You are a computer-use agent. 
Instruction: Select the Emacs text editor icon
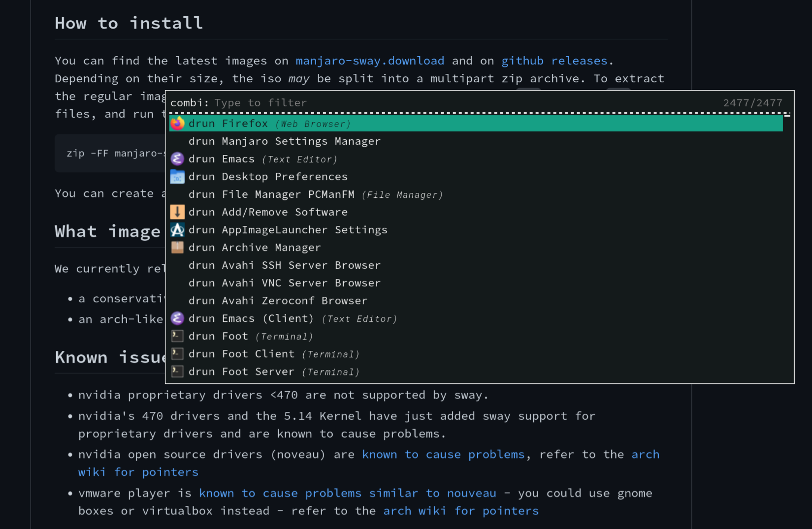177,158
